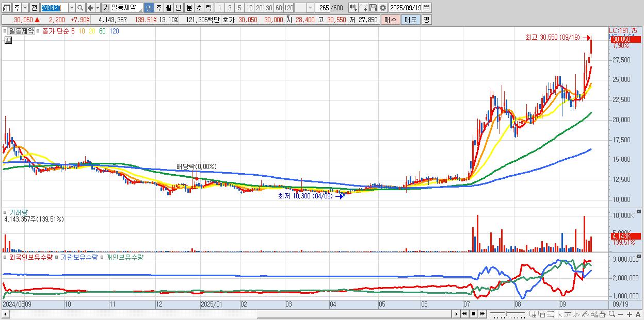Open the dropdown beside the speaker icon
Image resolution: width=644 pixels, height=320 pixels.
[97, 8]
